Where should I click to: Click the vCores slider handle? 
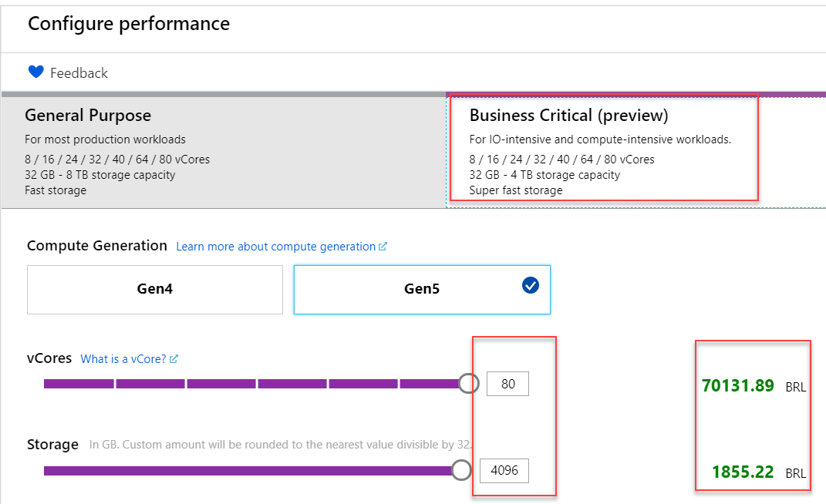point(468,383)
